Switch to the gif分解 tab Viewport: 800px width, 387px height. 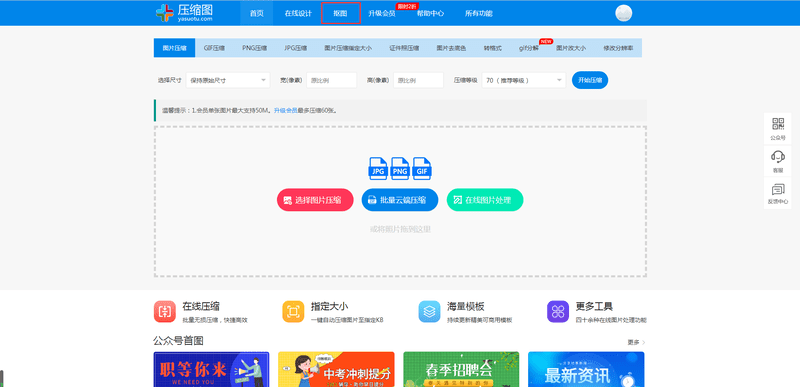[529, 47]
